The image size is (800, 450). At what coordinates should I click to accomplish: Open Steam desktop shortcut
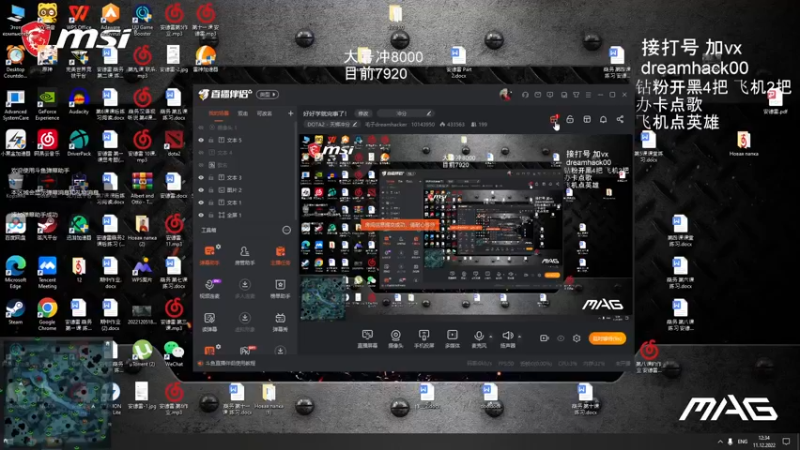tap(15, 312)
